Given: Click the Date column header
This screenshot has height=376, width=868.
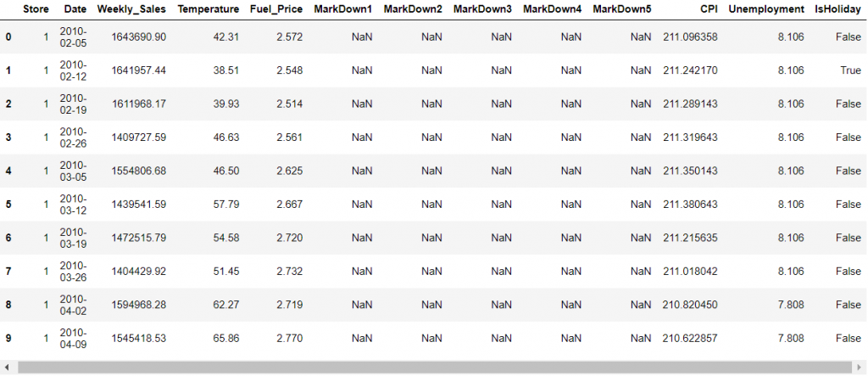Looking at the screenshot, I should 75,9.
